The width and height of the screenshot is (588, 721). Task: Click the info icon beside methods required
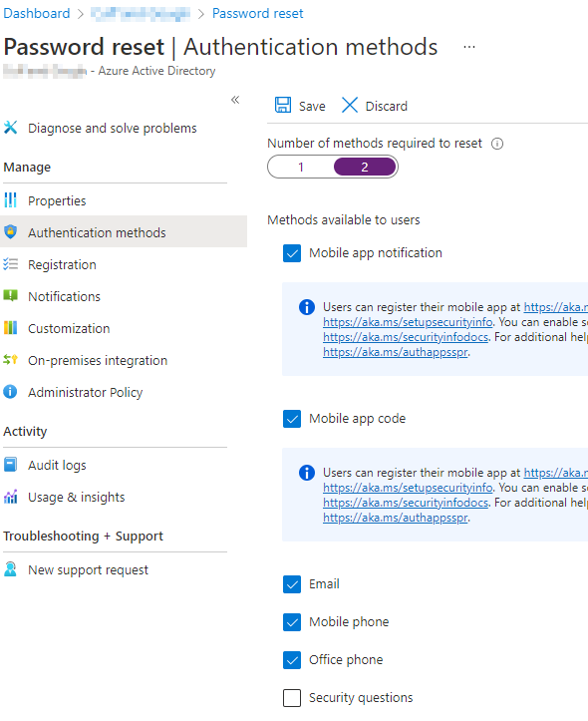(497, 144)
